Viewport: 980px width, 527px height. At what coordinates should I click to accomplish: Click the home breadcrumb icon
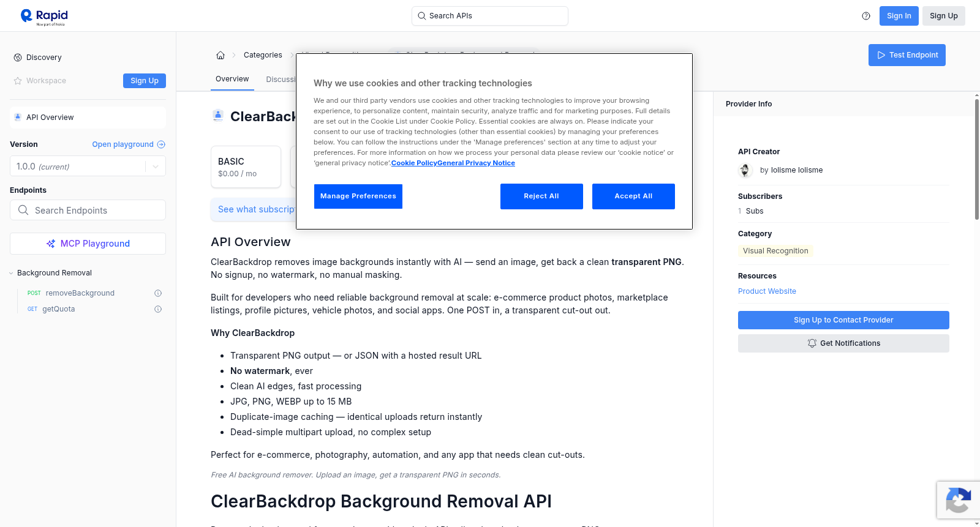(221, 55)
